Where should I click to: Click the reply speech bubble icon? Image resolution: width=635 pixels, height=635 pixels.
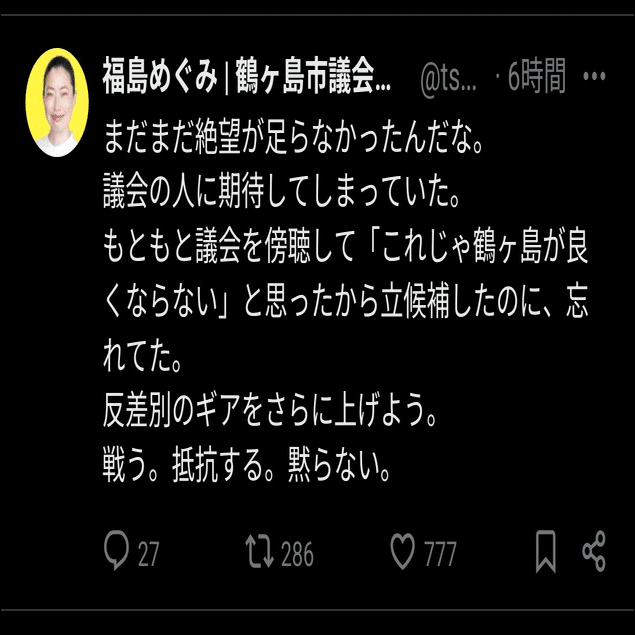point(116,550)
